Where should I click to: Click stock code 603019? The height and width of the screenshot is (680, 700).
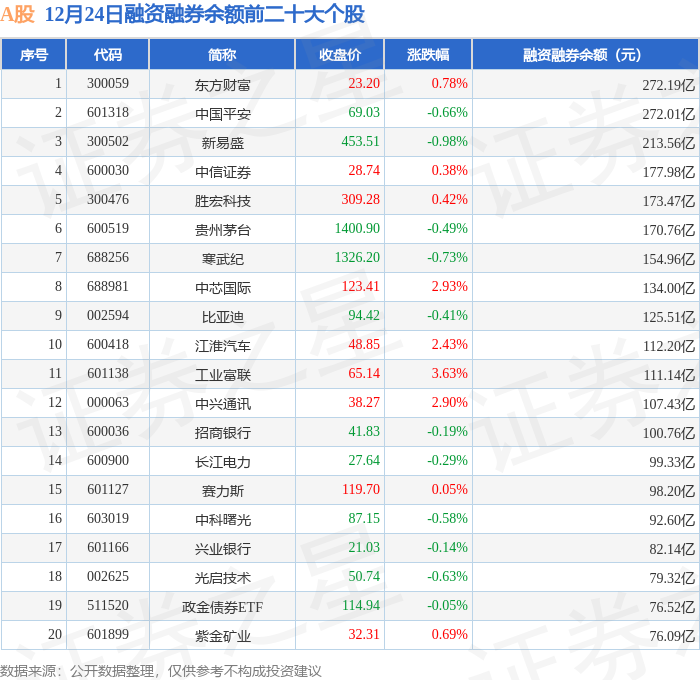[x=108, y=519]
